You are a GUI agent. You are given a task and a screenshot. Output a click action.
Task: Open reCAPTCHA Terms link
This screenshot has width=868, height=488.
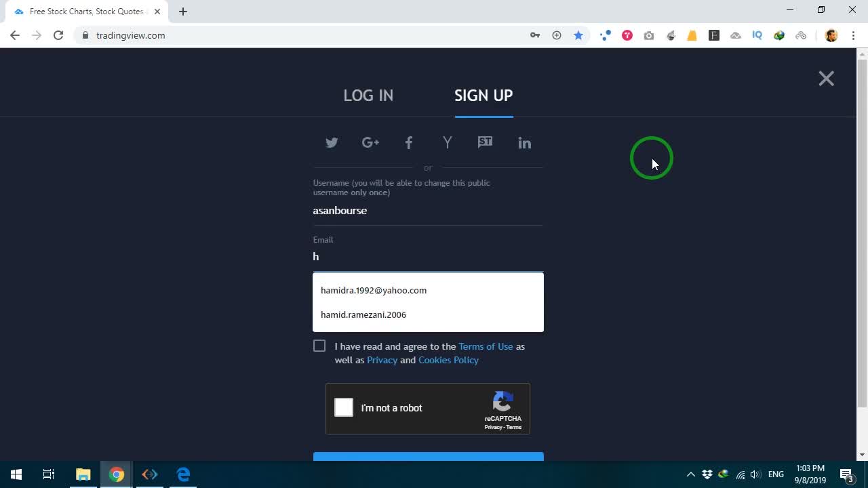[x=514, y=427]
